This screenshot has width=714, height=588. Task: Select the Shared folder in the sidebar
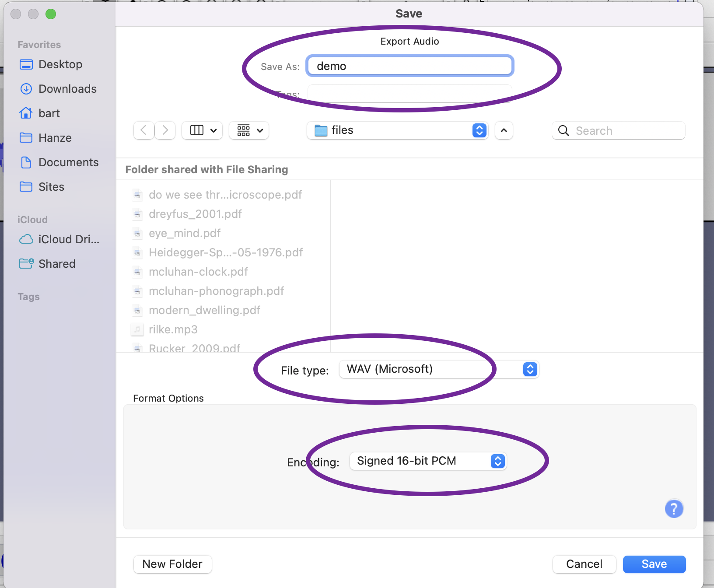pyautogui.click(x=57, y=264)
